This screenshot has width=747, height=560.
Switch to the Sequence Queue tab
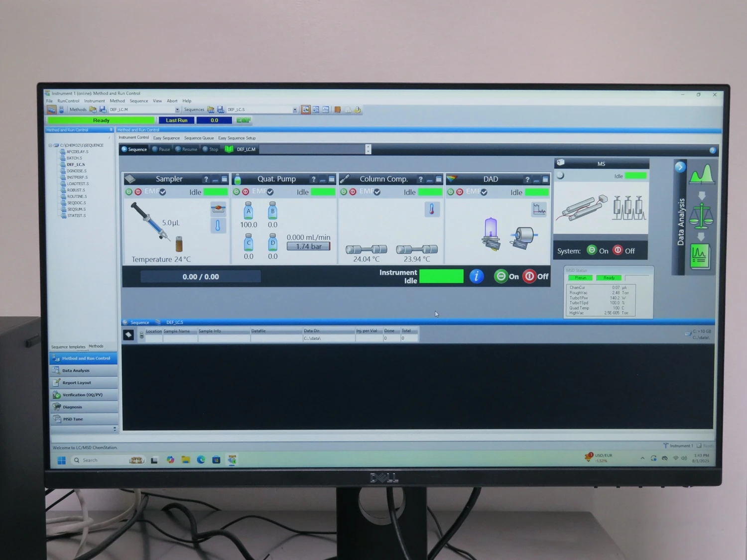199,138
